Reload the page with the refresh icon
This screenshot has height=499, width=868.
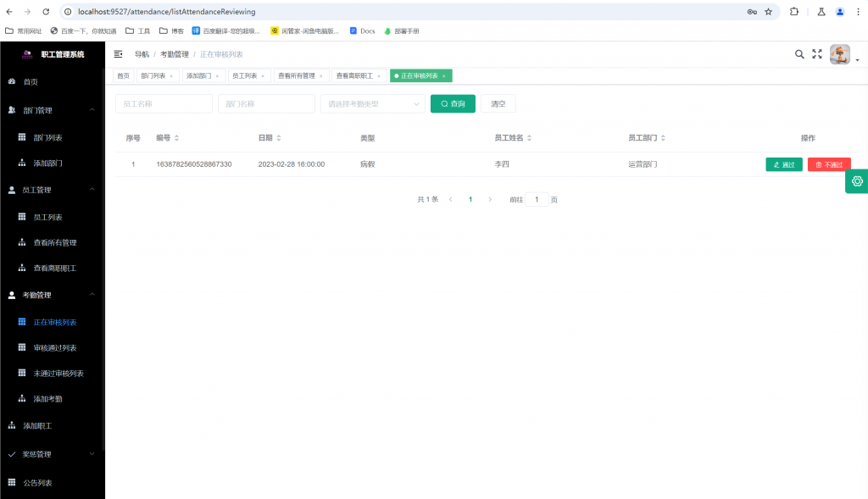47,12
